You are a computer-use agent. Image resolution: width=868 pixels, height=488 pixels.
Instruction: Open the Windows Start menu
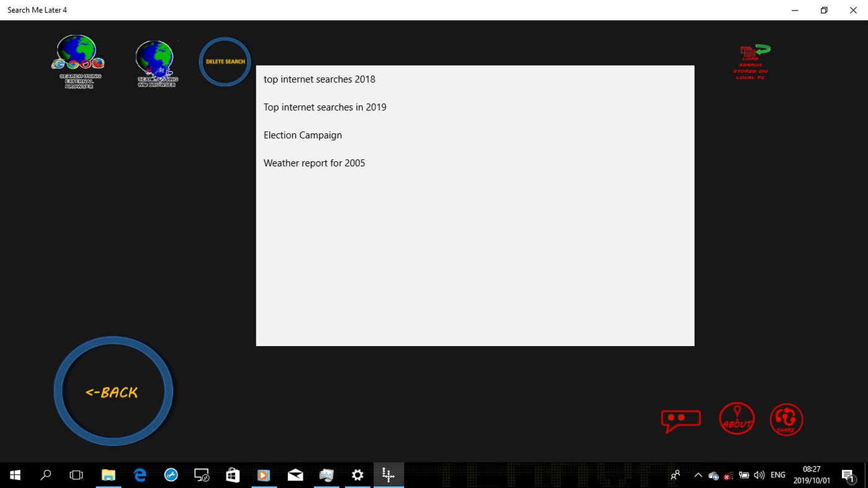[14, 474]
